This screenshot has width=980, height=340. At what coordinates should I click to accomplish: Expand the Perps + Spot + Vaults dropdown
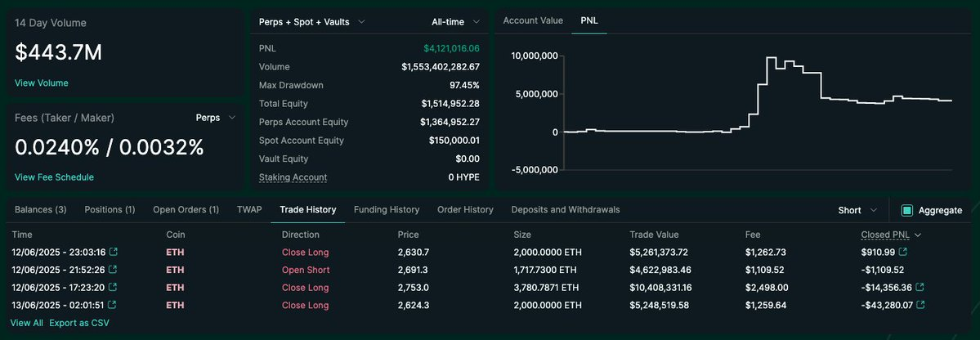312,22
